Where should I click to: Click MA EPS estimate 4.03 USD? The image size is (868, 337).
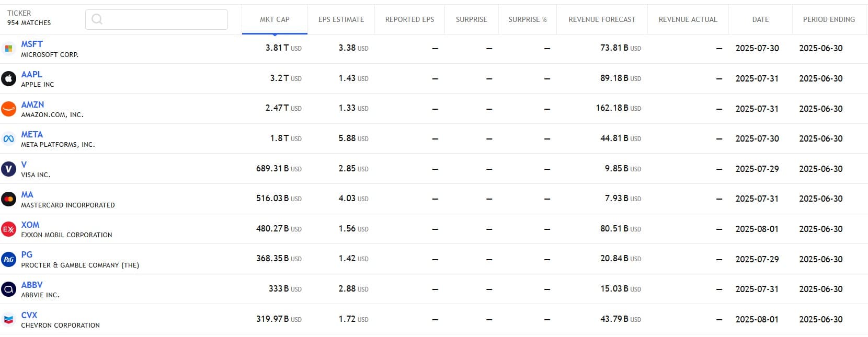(353, 199)
